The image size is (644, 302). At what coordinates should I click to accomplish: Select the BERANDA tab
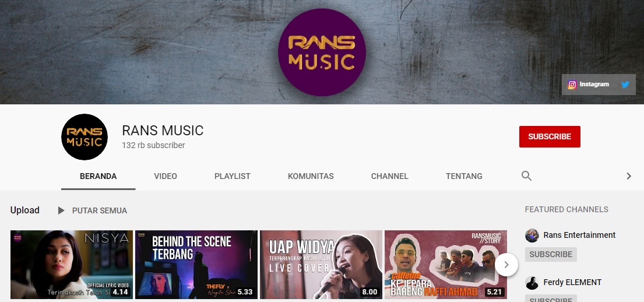(x=98, y=176)
